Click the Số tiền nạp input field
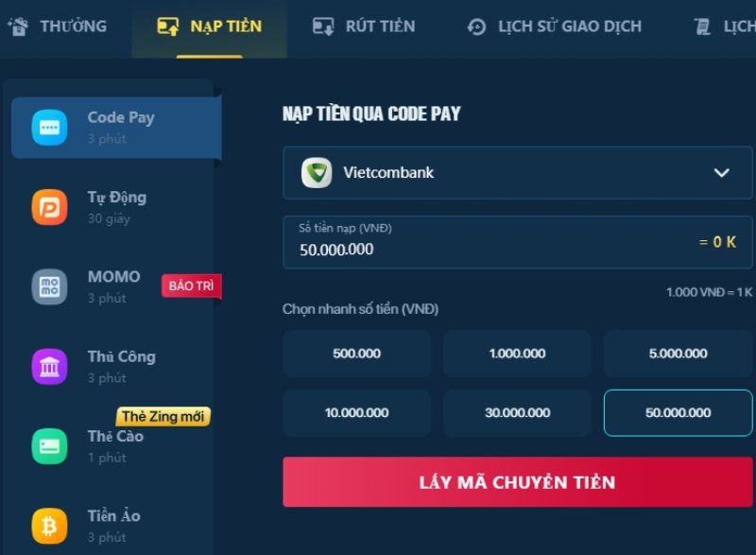 517,242
